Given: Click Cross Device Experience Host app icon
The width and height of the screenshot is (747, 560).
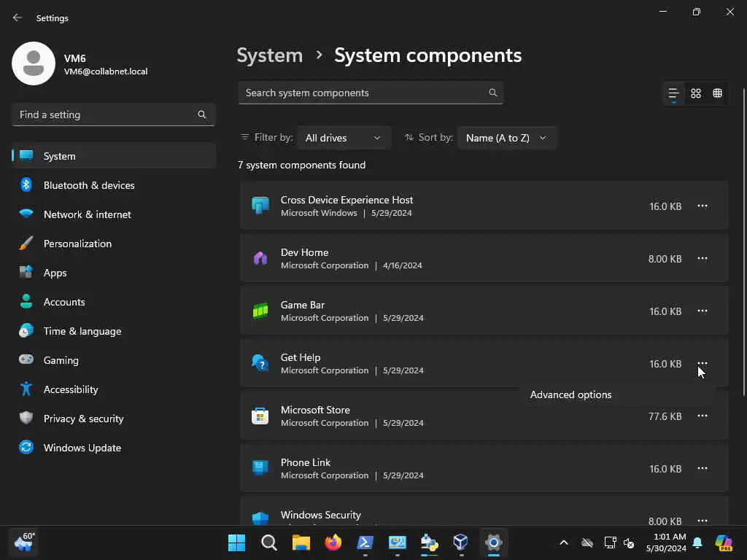Looking at the screenshot, I should [260, 206].
